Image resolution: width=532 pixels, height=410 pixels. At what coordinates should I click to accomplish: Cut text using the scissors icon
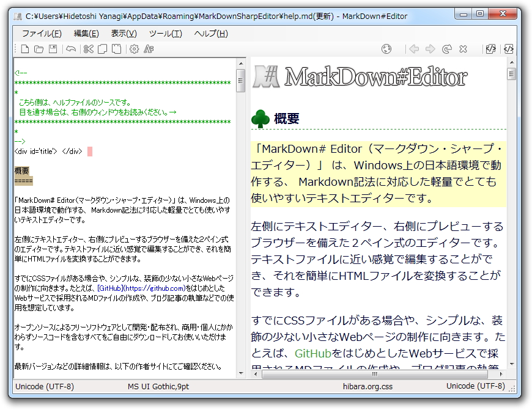[x=89, y=49]
